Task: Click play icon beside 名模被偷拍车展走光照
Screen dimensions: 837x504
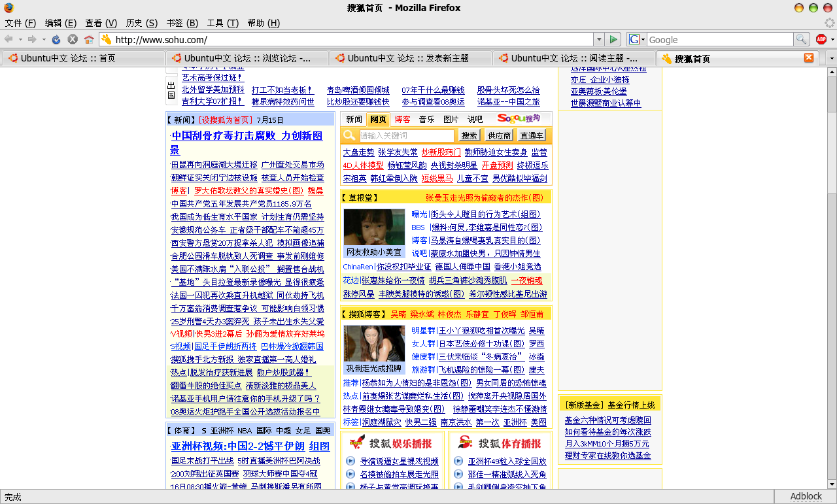Action: click(350, 474)
